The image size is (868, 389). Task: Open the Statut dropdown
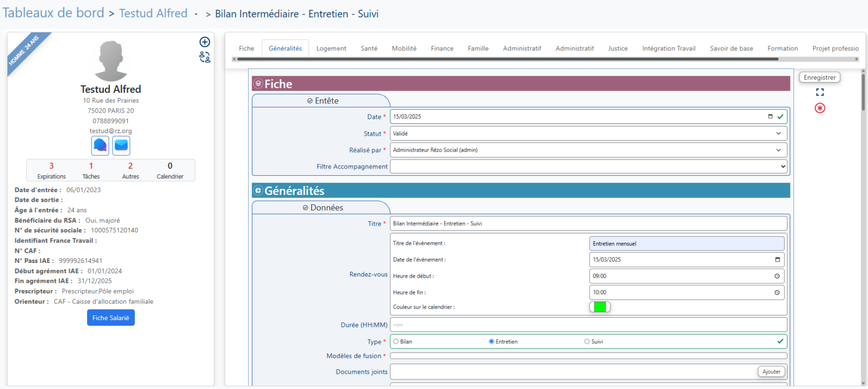[x=588, y=133]
